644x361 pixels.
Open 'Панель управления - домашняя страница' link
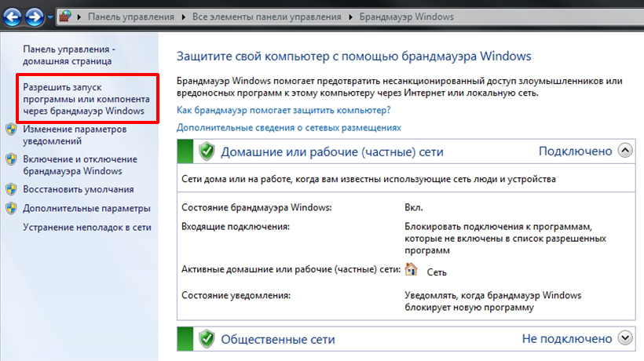(69, 55)
